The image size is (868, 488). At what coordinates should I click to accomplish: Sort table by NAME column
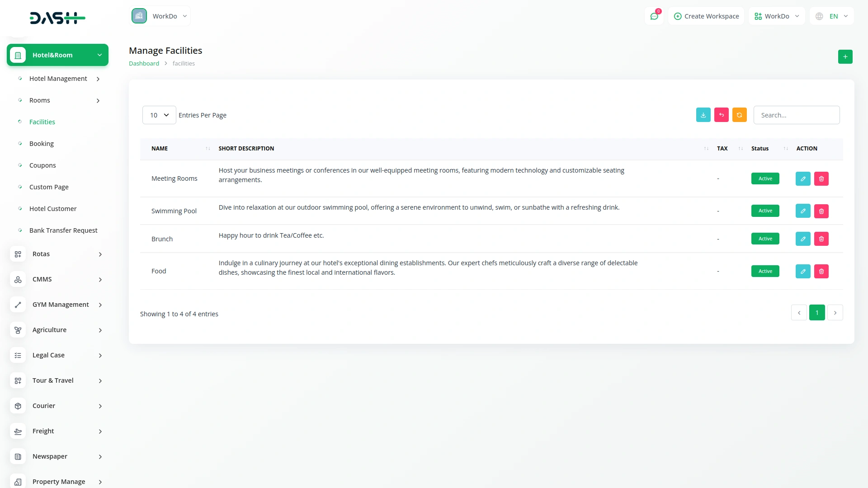(160, 149)
